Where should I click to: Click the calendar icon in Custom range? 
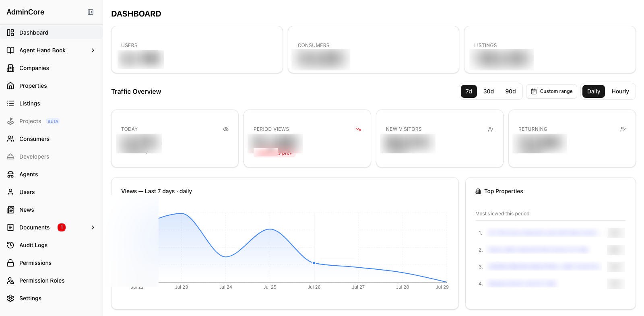(534, 91)
